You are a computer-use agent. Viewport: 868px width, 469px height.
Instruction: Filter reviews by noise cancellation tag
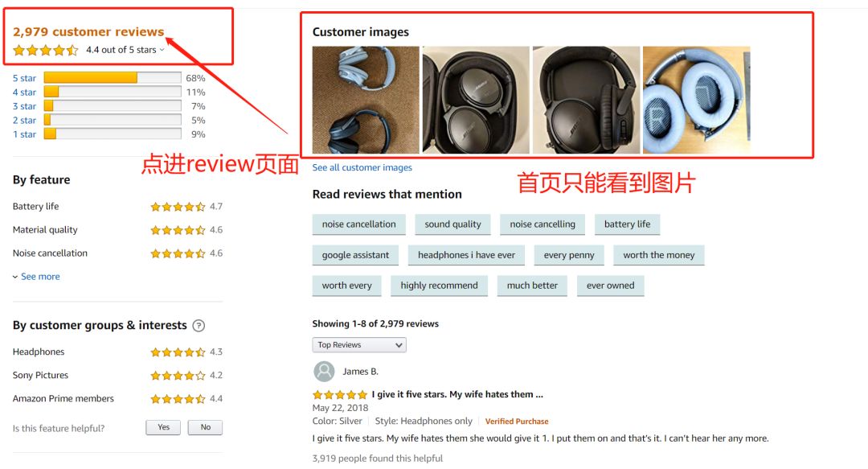coord(358,224)
